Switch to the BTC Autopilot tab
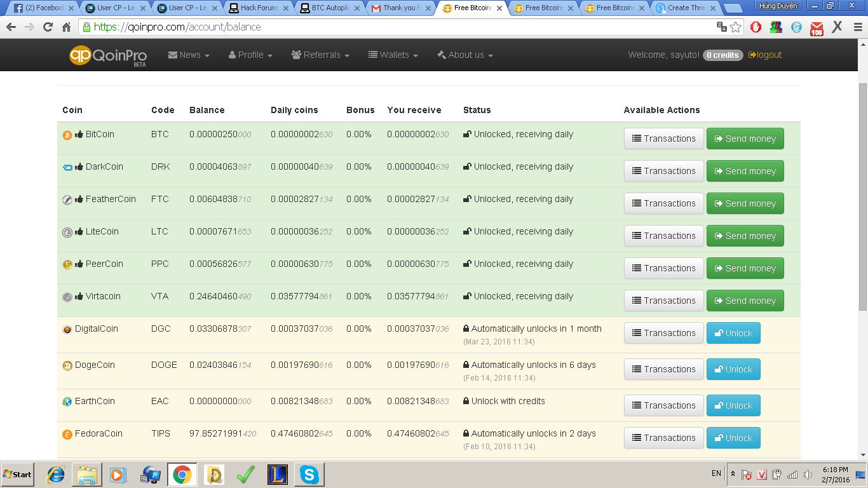The width and height of the screenshot is (868, 488). tap(330, 8)
